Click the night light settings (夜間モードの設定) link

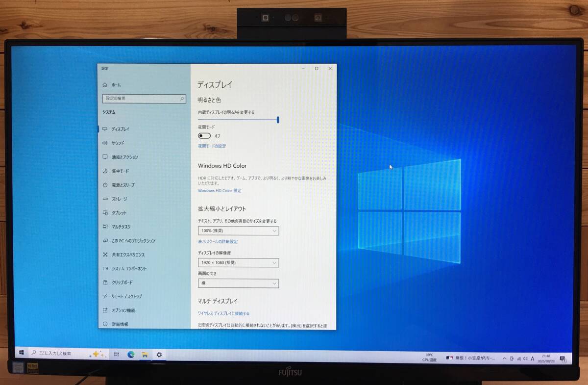tap(212, 146)
